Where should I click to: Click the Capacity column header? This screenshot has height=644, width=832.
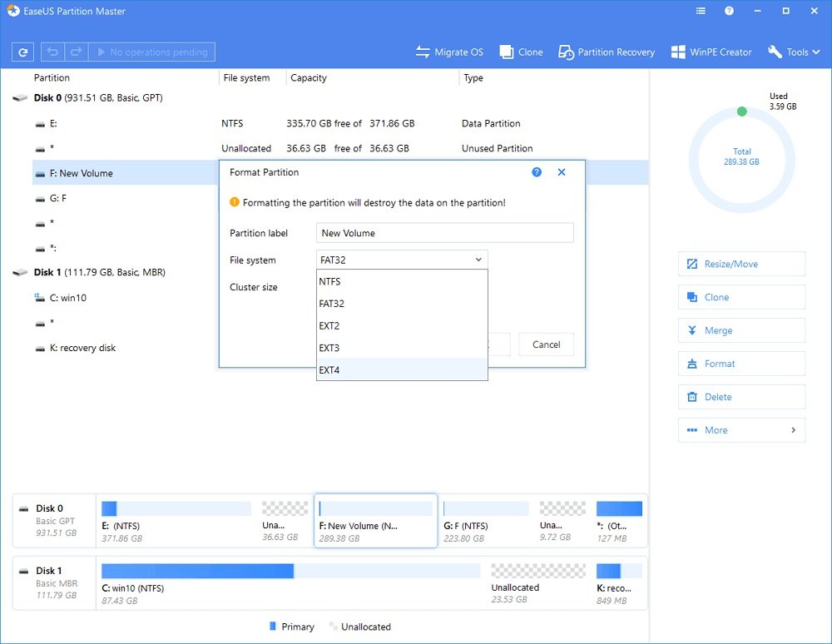pos(309,78)
